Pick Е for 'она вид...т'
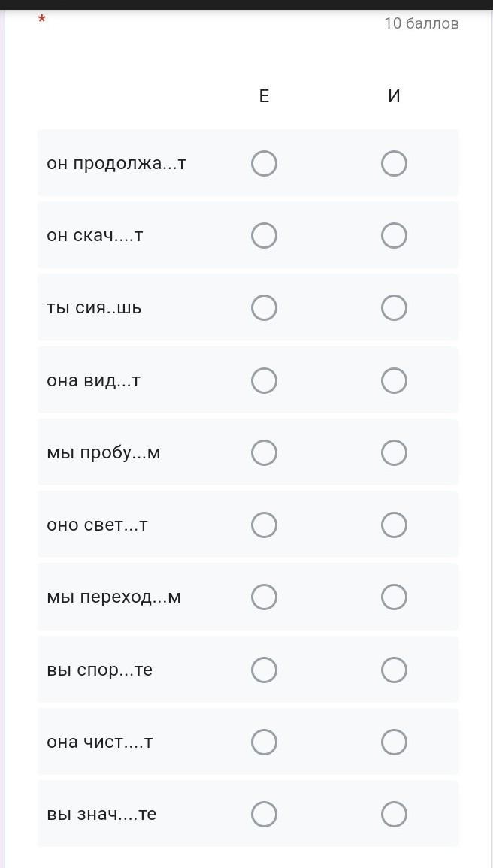 pyautogui.click(x=264, y=380)
